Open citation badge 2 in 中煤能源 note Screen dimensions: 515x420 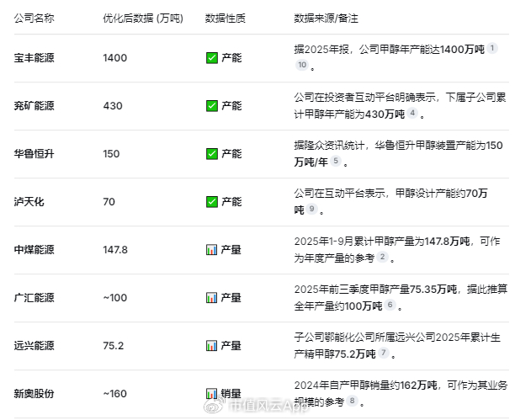pyautogui.click(x=382, y=257)
